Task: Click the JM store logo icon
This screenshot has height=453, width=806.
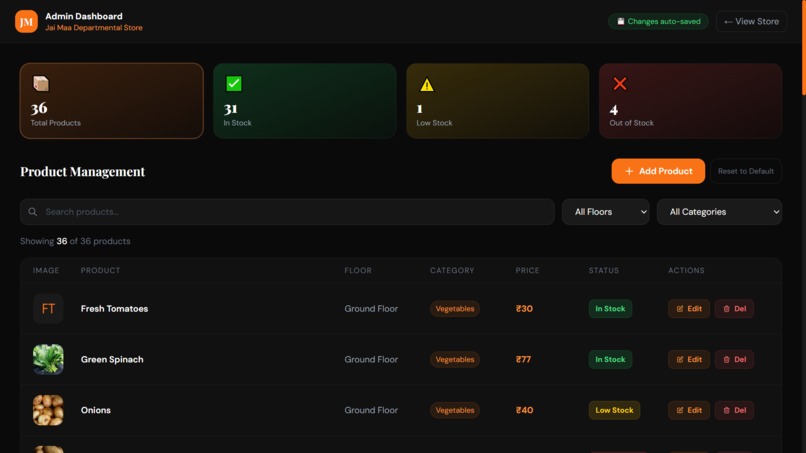Action: pos(26,22)
